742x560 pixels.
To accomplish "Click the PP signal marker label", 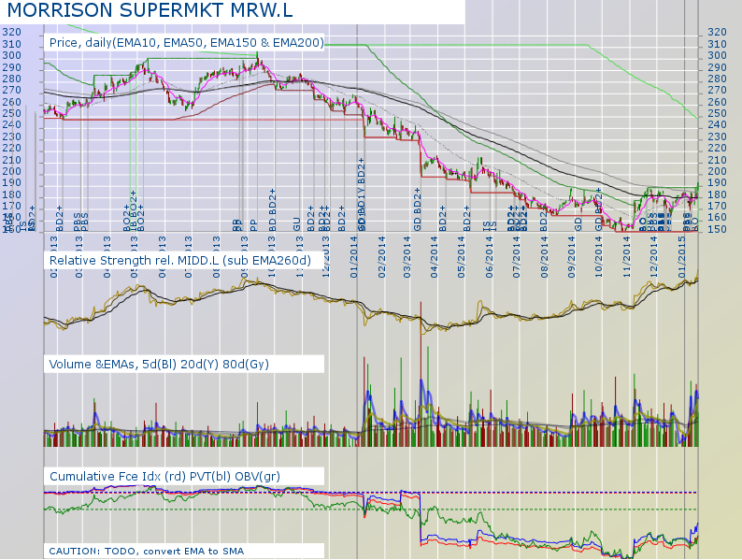I will point(253,225).
